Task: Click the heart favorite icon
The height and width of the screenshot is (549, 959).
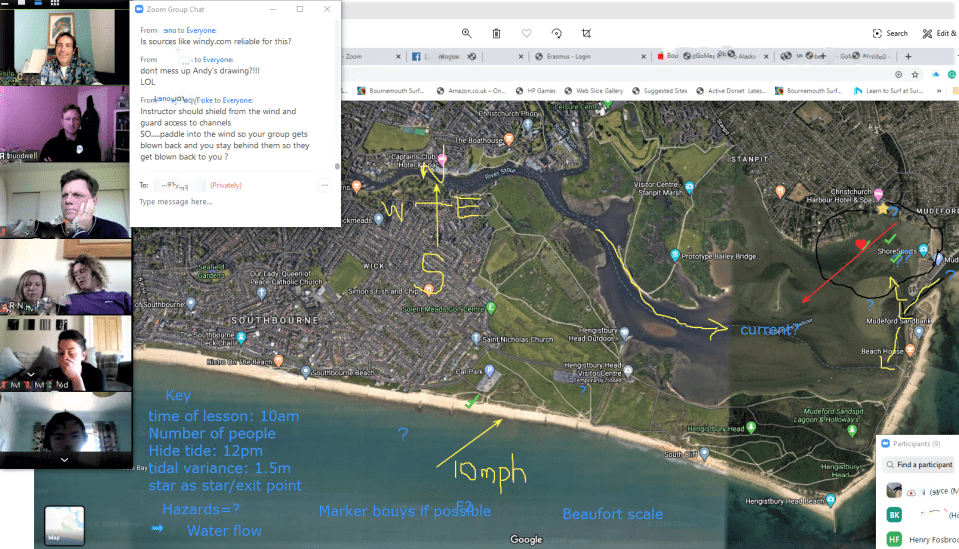Action: (526, 33)
